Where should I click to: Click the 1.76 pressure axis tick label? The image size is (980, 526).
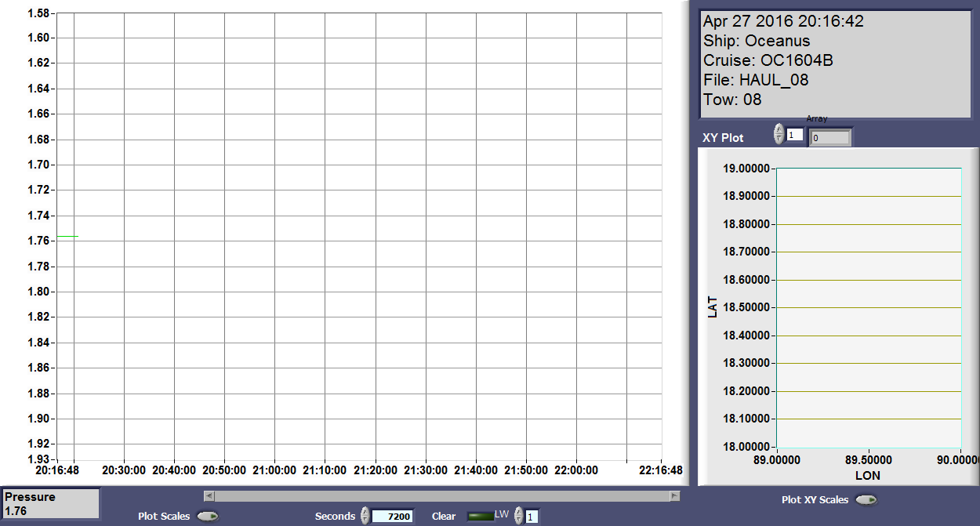tap(38, 241)
